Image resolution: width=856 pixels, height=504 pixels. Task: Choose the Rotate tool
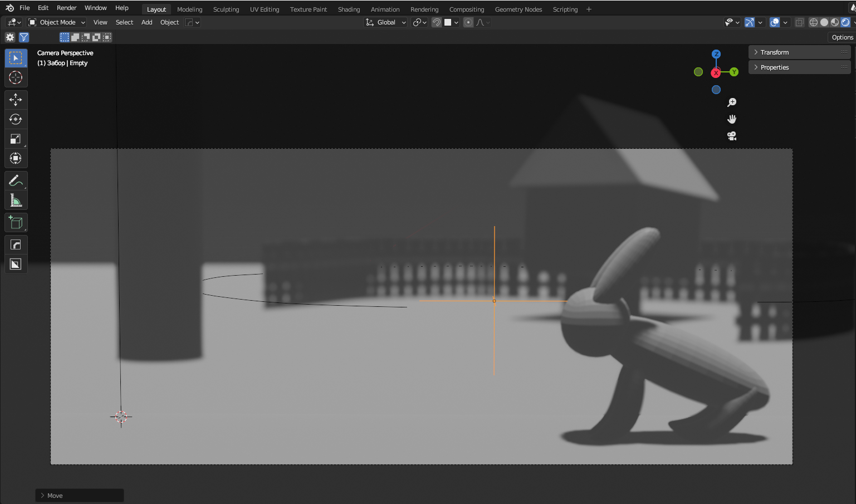(x=16, y=119)
